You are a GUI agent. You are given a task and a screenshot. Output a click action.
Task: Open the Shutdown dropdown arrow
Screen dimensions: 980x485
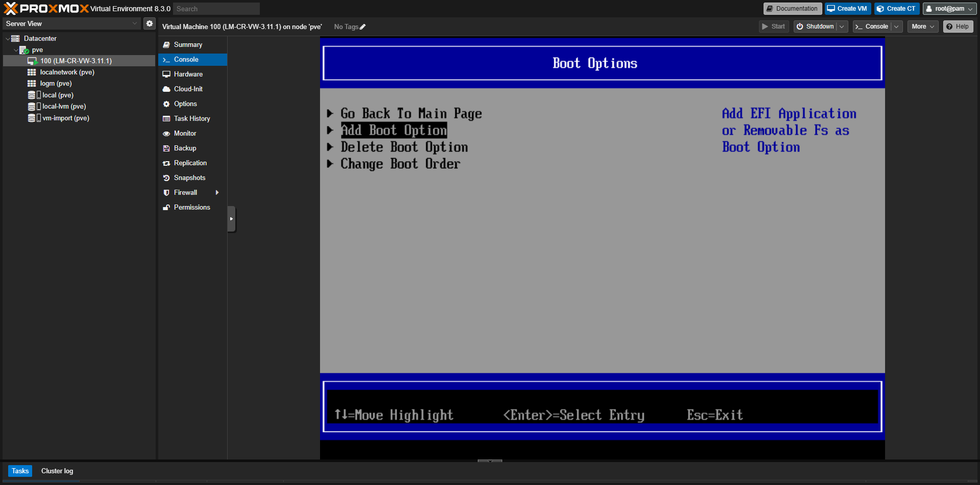click(841, 26)
